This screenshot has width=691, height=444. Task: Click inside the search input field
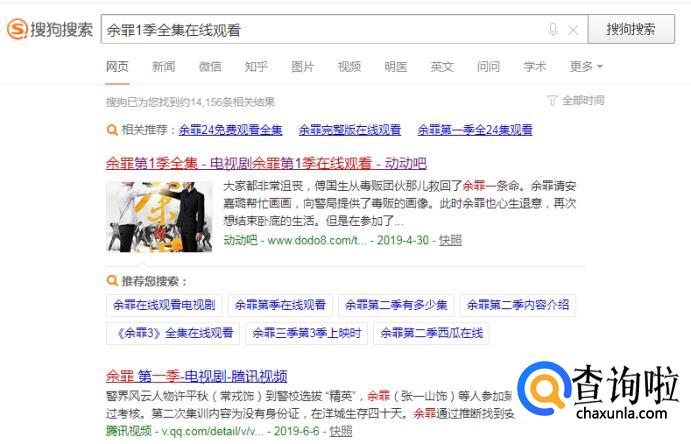(x=322, y=30)
